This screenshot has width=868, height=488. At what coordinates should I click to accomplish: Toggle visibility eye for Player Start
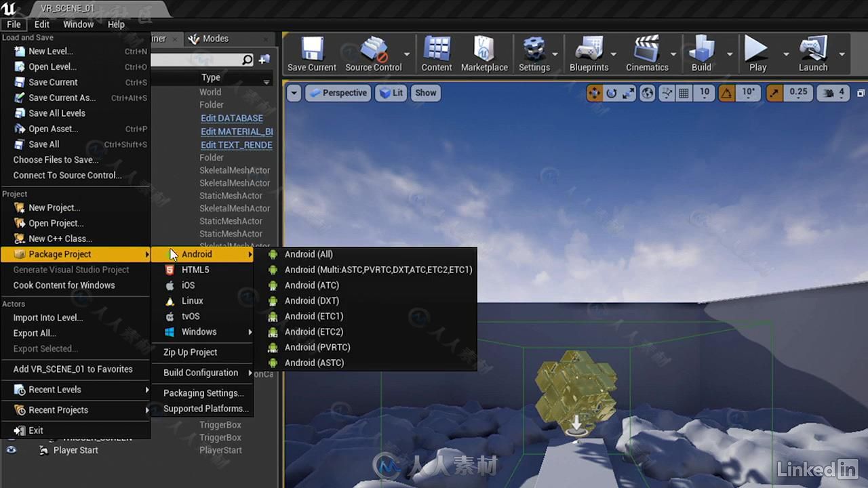pos(11,450)
